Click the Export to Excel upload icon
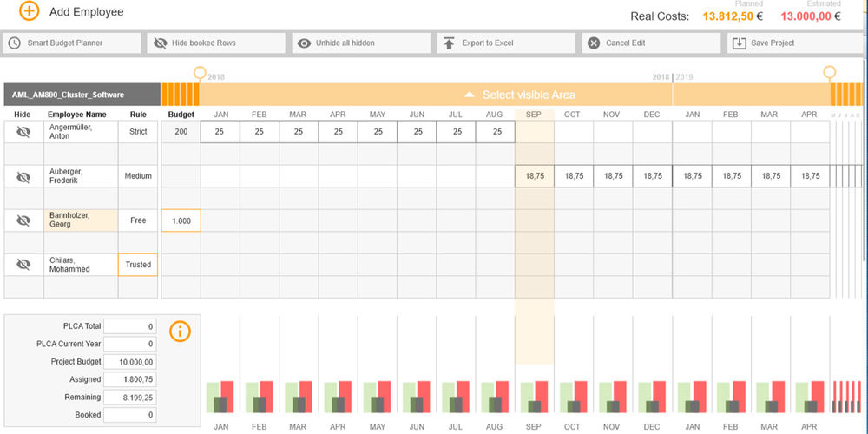The height and width of the screenshot is (434, 868). (x=450, y=43)
